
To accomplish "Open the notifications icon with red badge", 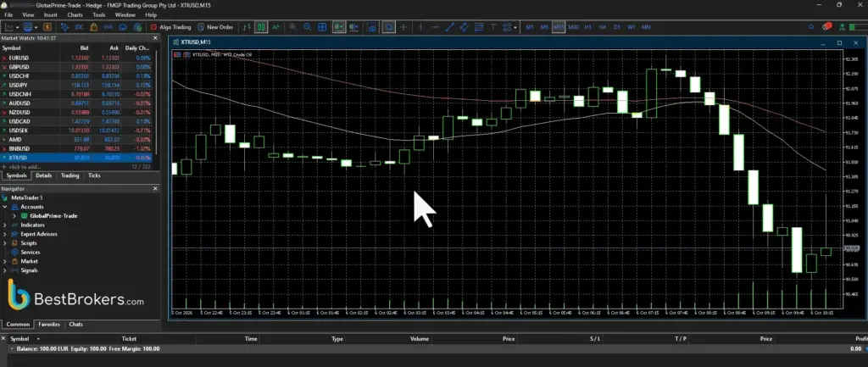I will coord(827,26).
